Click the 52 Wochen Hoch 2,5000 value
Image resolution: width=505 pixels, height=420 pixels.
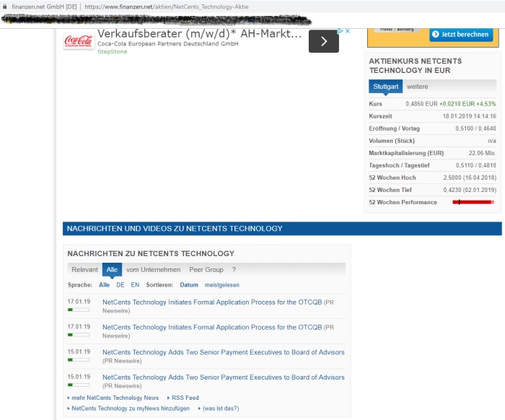(470, 178)
